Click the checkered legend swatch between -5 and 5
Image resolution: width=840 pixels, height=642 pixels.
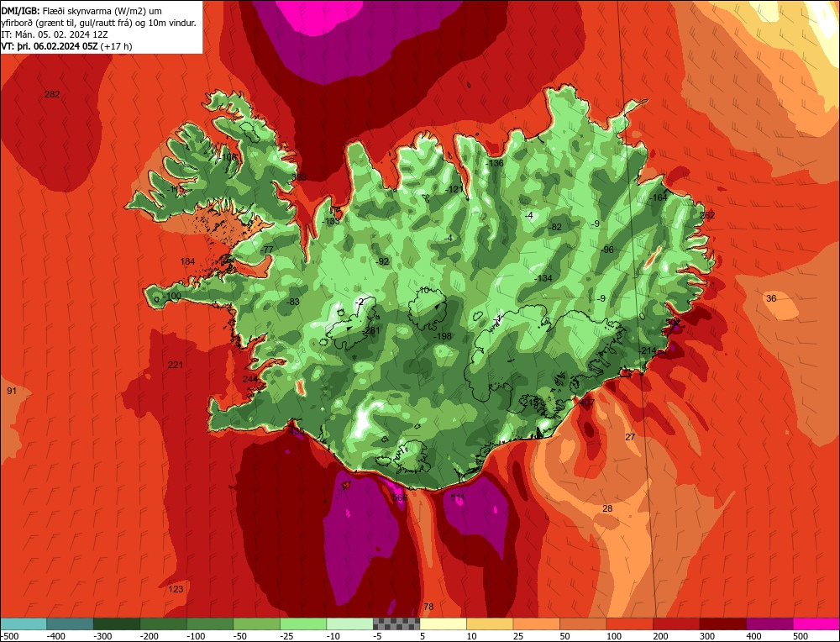[x=396, y=624]
